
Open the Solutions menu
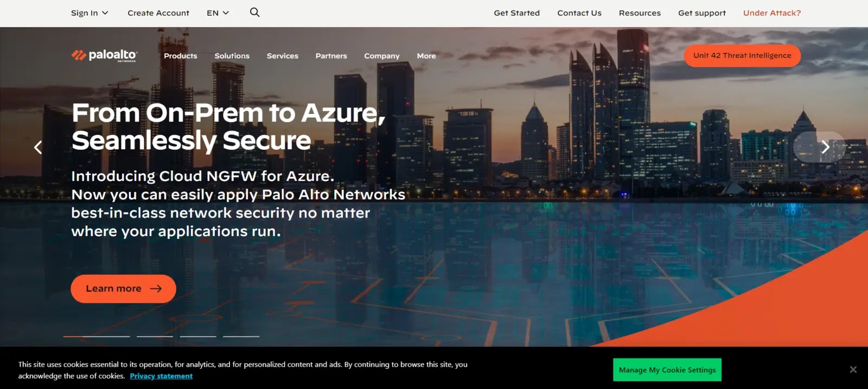point(232,56)
